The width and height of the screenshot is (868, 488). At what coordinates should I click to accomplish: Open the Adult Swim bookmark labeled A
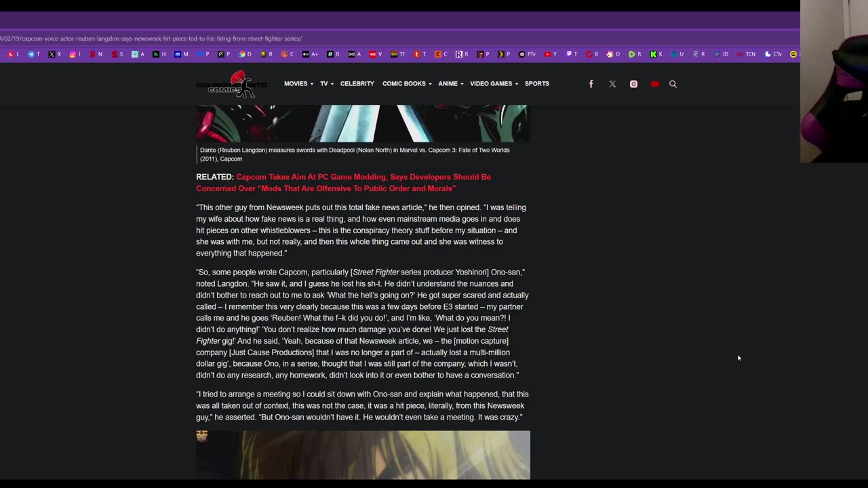(355, 54)
